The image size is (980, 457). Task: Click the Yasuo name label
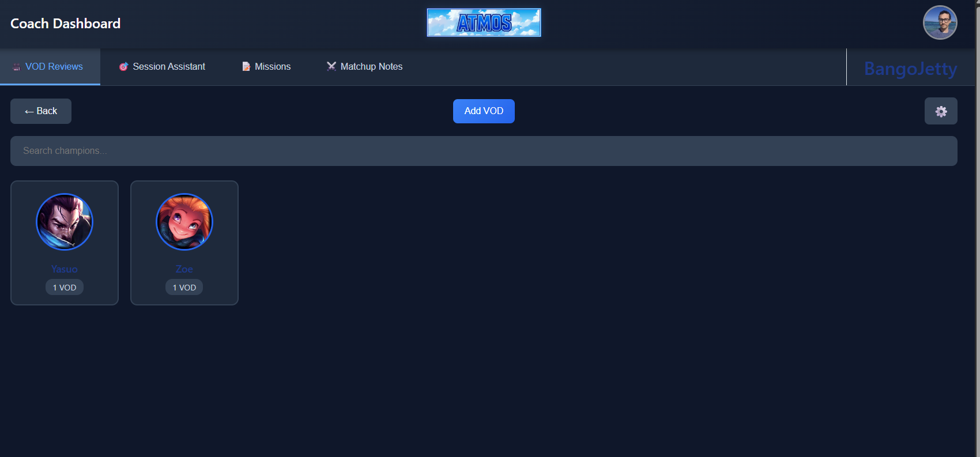click(65, 269)
